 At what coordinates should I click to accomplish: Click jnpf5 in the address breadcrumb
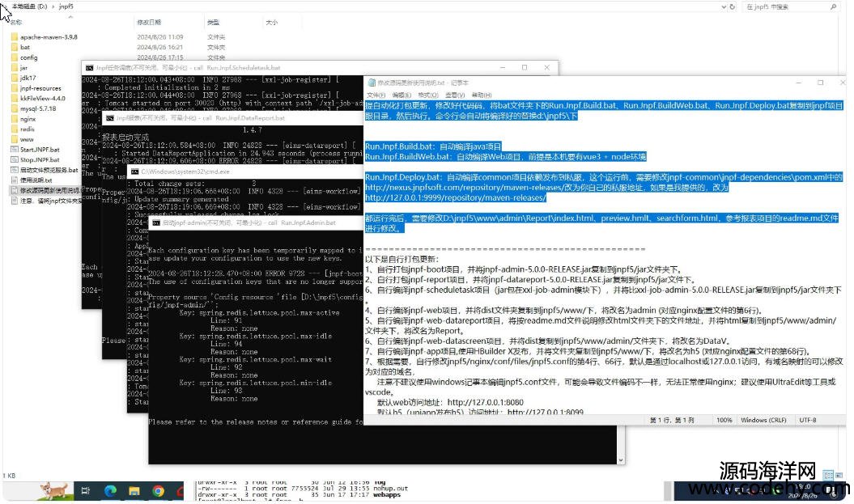click(66, 6)
